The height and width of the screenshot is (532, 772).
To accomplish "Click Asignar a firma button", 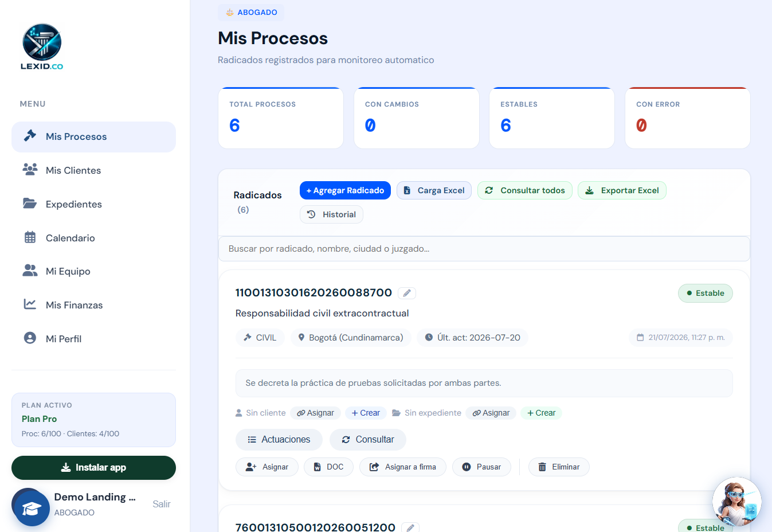I will 403,467.
